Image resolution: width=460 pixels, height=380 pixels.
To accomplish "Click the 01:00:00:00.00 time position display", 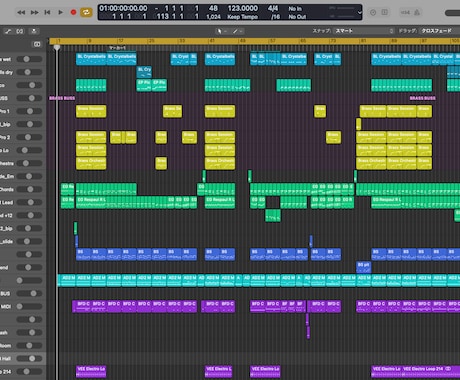I will [x=123, y=8].
